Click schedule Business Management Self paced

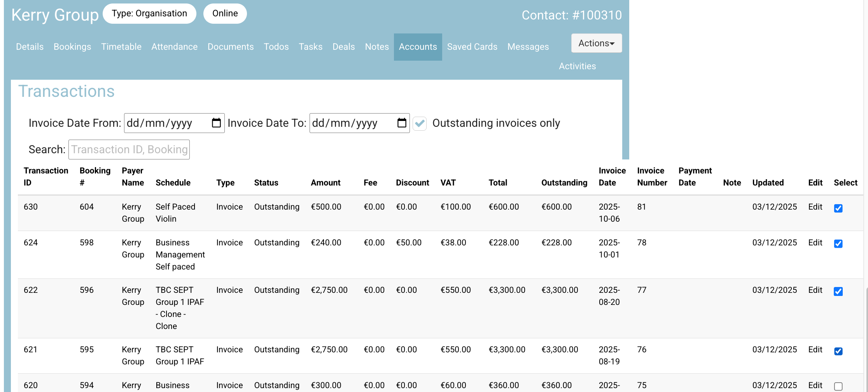click(x=180, y=255)
